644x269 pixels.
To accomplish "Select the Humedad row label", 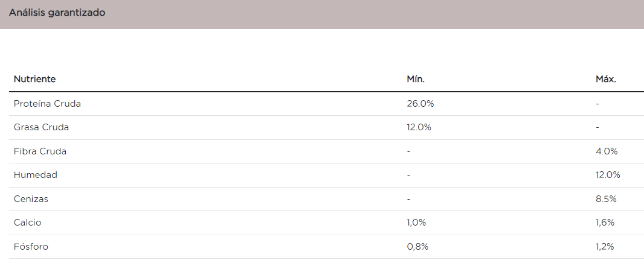I will 36,175.
